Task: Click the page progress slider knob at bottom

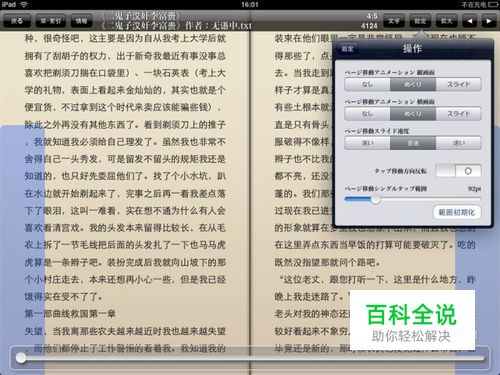Action: point(21,358)
